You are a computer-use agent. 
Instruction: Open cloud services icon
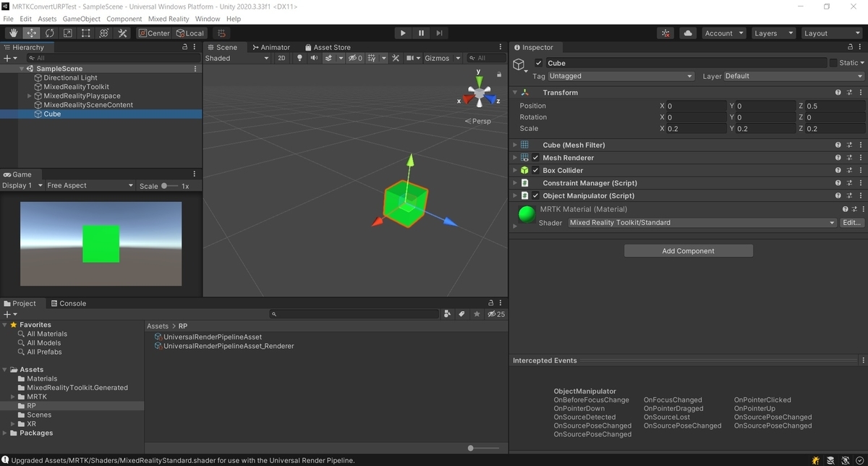point(687,33)
